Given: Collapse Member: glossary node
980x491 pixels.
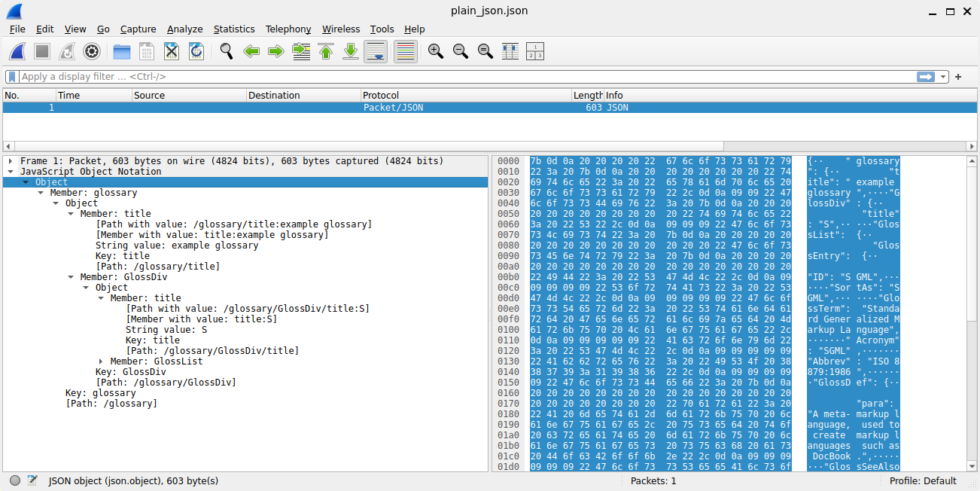Looking at the screenshot, I should 41,193.
